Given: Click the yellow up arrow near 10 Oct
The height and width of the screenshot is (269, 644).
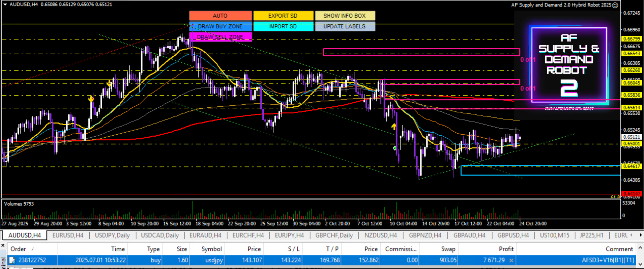Looking at the screenshot, I should tap(393, 127).
